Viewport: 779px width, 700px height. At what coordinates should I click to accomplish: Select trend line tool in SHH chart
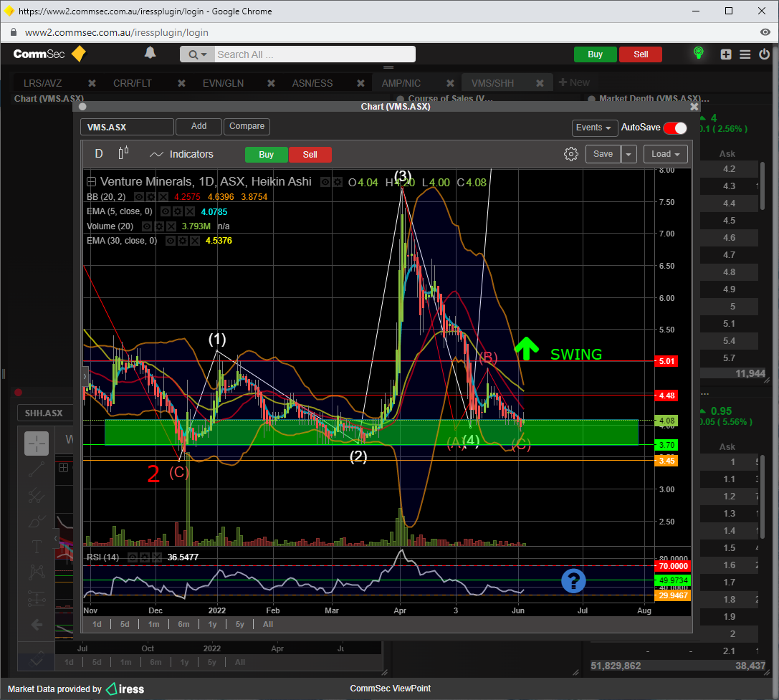tap(37, 469)
